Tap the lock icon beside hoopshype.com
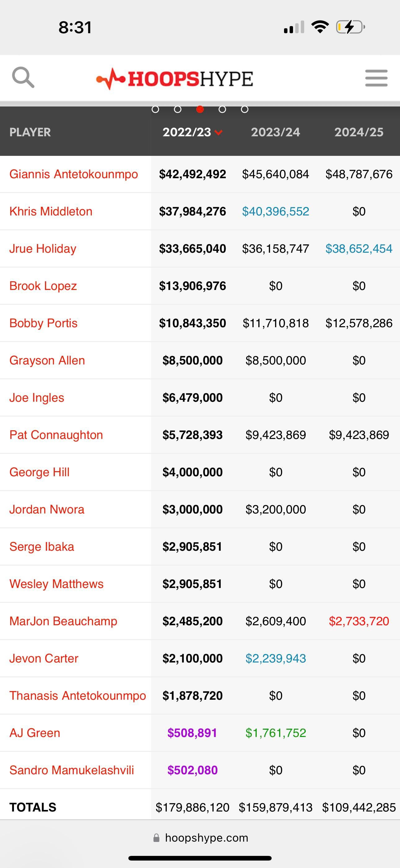This screenshot has width=400, height=868. click(156, 838)
